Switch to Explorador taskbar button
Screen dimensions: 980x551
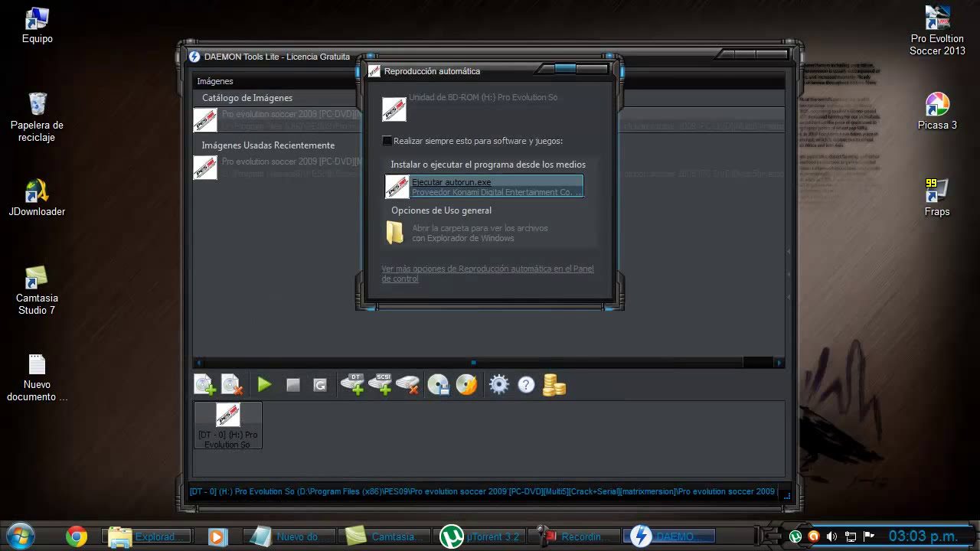(147, 536)
